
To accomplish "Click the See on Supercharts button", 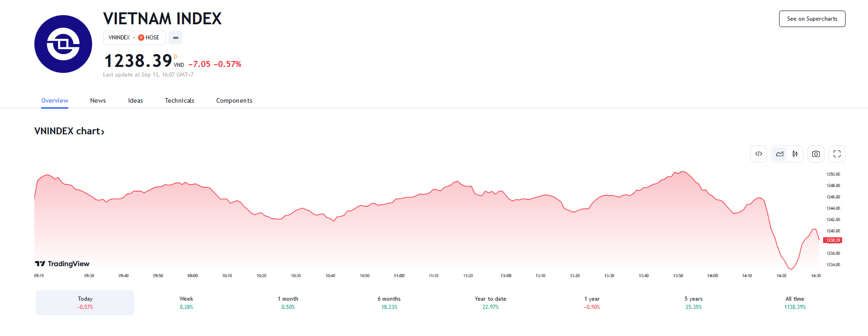I will point(812,19).
